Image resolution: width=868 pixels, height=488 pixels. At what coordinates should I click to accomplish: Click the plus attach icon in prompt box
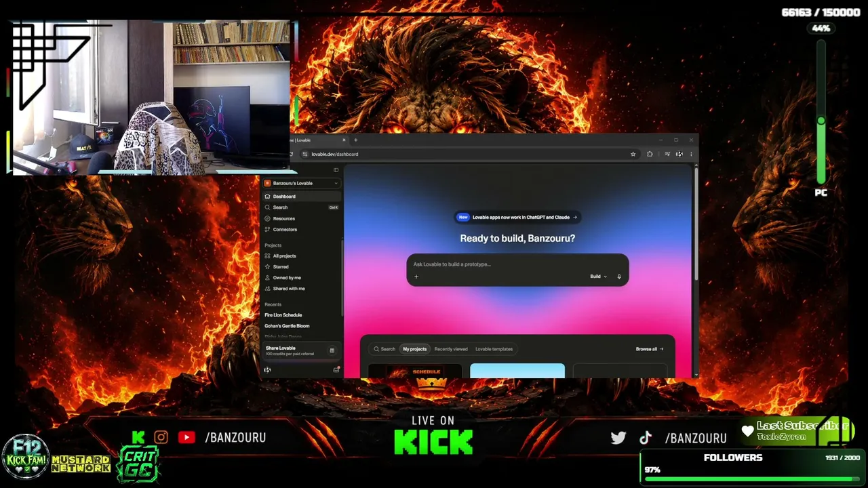(x=416, y=277)
